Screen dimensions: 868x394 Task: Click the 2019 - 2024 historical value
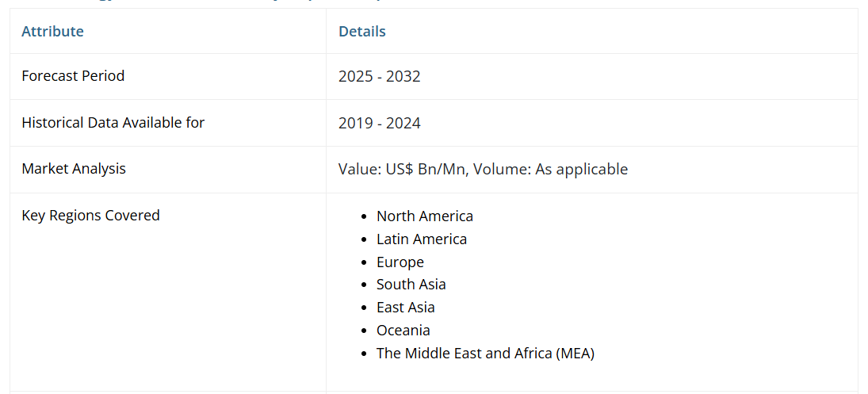[x=379, y=123]
